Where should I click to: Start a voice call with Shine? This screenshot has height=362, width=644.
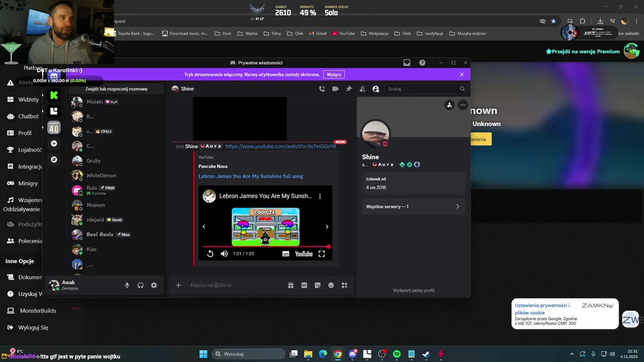point(322,88)
